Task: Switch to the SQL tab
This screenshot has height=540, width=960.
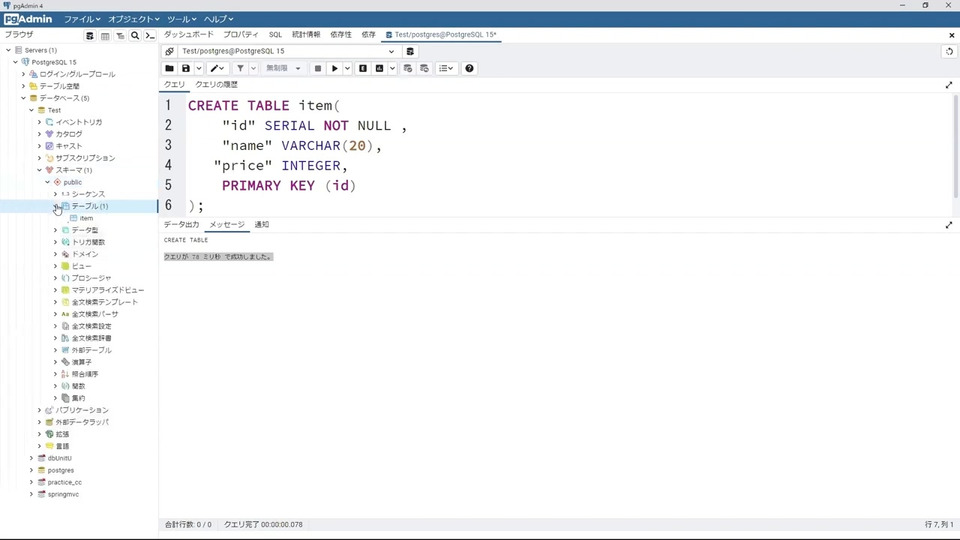Action: 276,35
